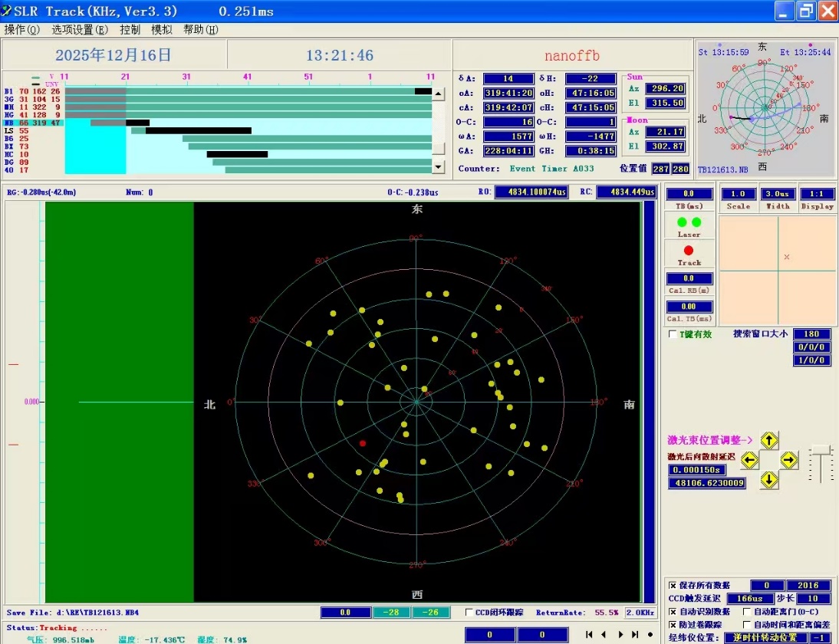Open the 操作(O) menu
Screen dimensions: 839x644
tap(22, 30)
